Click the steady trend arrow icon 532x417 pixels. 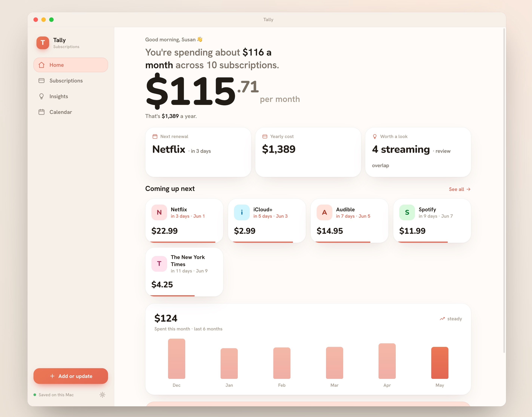[x=442, y=319]
